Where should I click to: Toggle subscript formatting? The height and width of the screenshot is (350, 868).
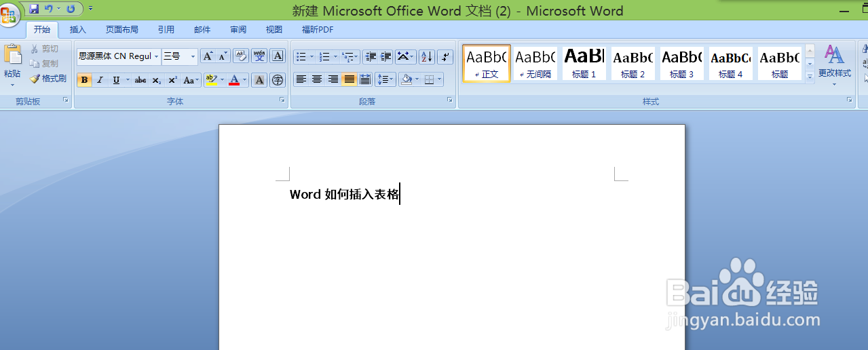[156, 80]
